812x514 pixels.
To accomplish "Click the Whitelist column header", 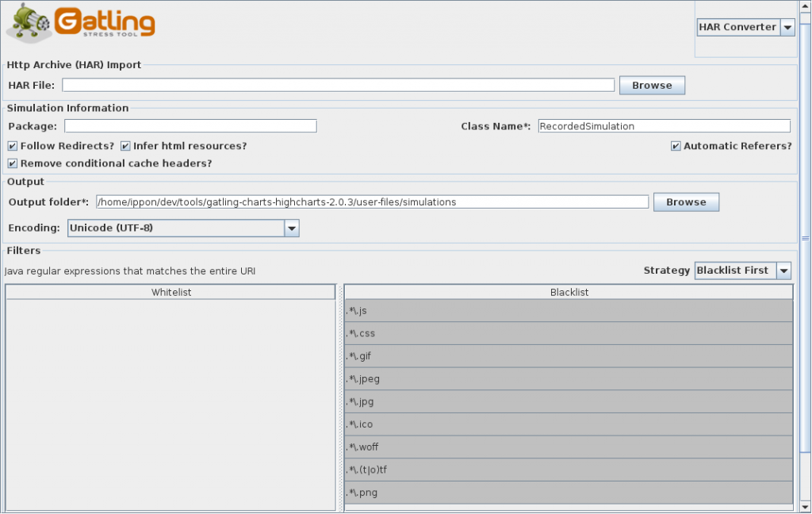I will (x=170, y=292).
